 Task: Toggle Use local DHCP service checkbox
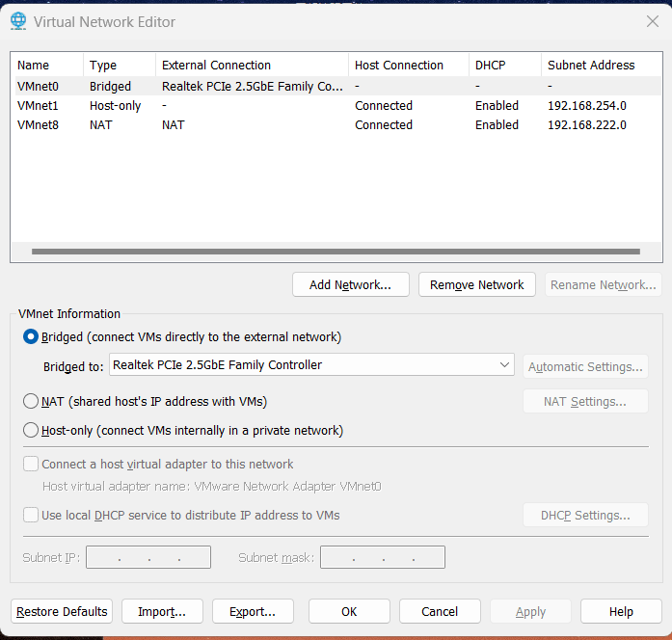[31, 515]
